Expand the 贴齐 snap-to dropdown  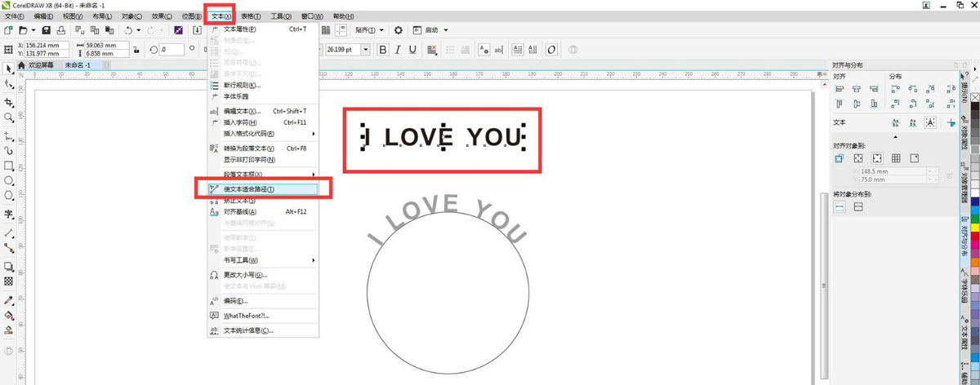point(370,30)
